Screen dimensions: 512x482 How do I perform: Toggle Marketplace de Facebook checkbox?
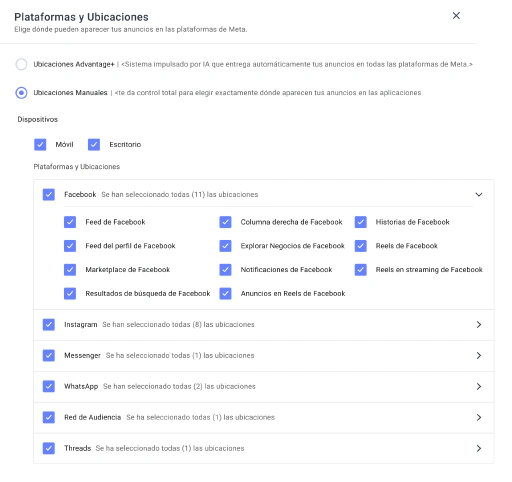pos(70,270)
